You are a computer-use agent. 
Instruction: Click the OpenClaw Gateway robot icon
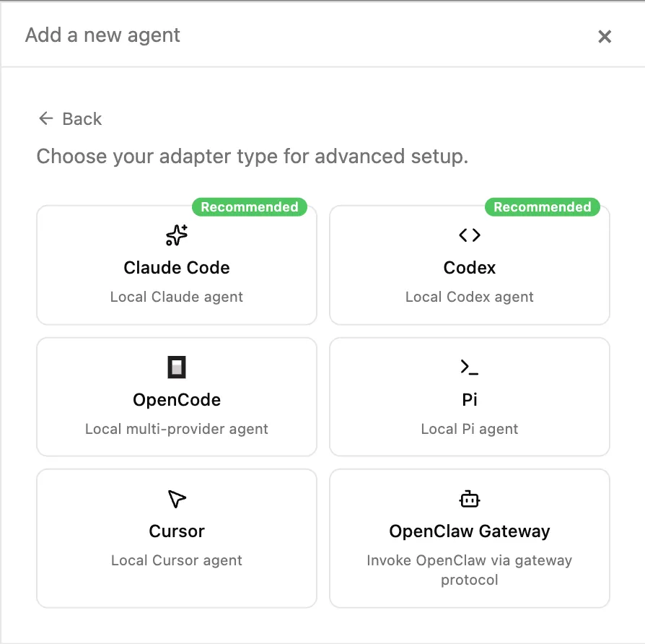coord(469,498)
